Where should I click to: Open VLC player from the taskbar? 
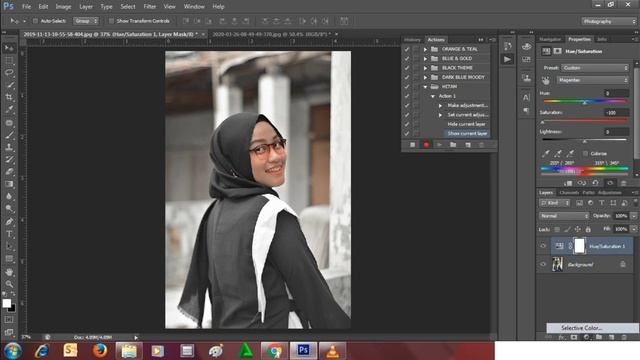333,351
